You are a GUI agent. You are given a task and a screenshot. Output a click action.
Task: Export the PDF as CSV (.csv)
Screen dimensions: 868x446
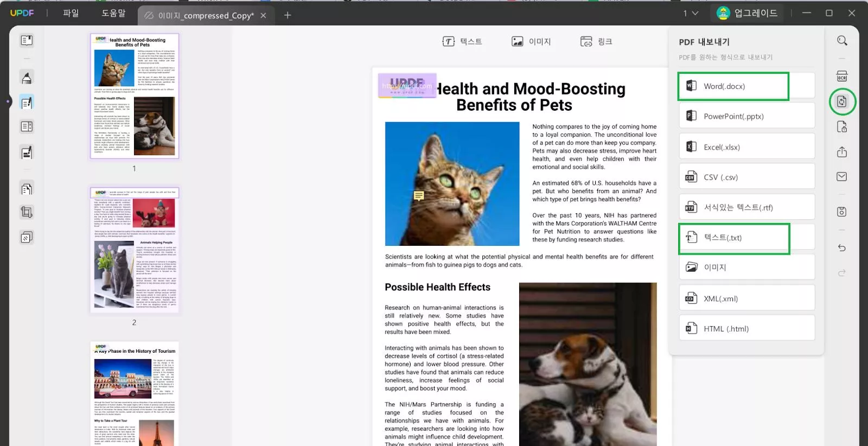[x=746, y=177]
